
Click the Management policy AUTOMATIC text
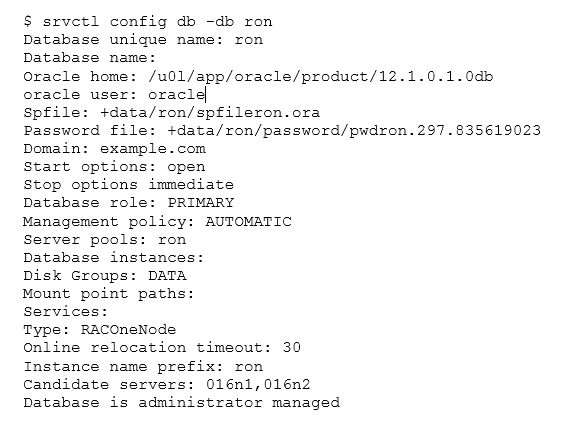click(x=157, y=222)
